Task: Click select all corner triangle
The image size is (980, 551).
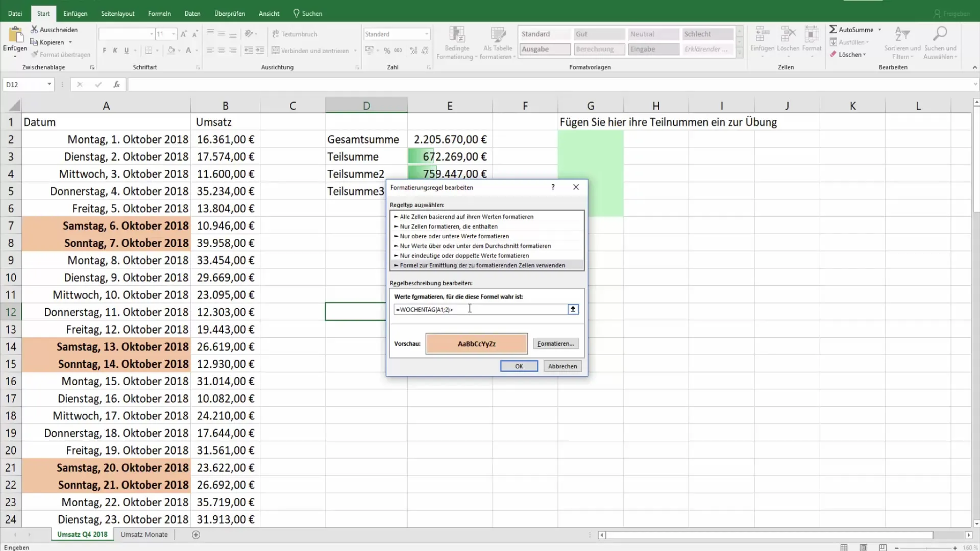Action: coord(14,106)
